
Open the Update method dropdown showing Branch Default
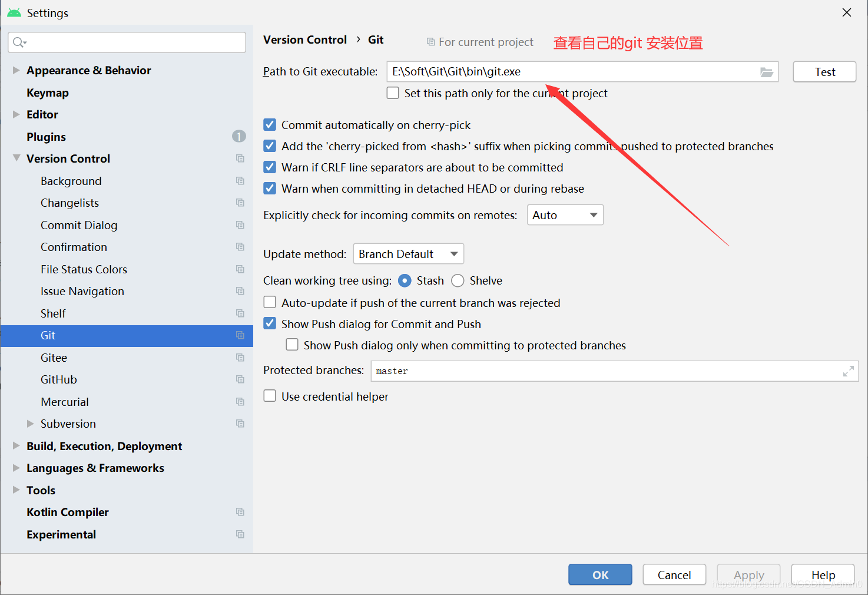408,253
